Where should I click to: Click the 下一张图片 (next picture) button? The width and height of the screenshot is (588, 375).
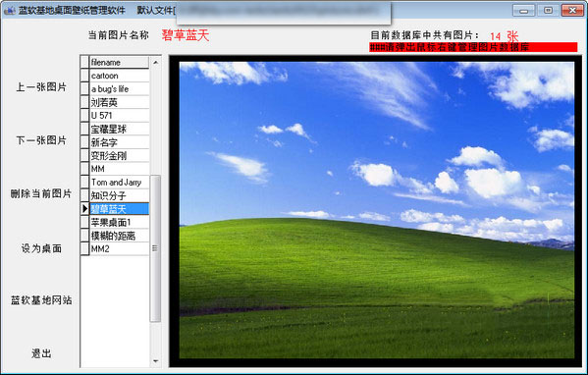click(x=41, y=140)
